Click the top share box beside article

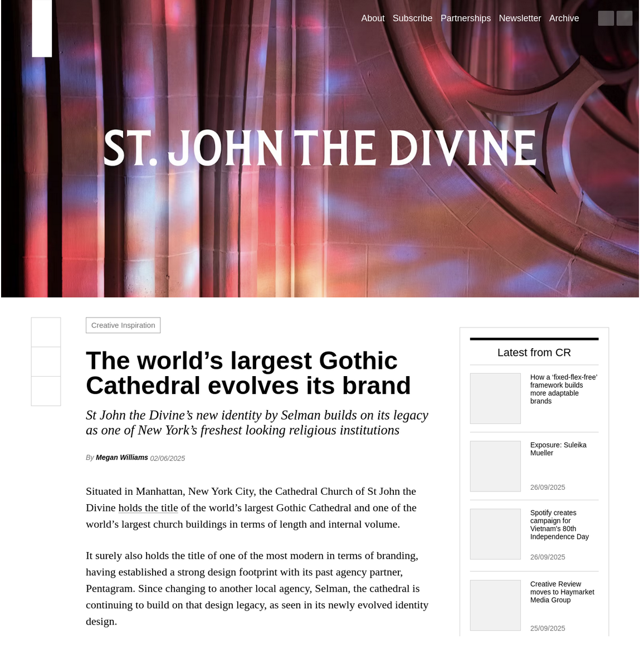(x=46, y=332)
